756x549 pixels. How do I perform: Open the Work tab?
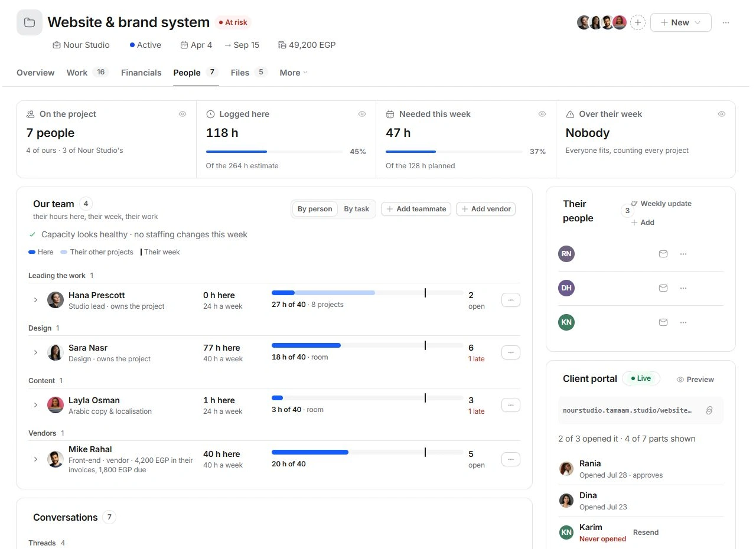(87, 73)
